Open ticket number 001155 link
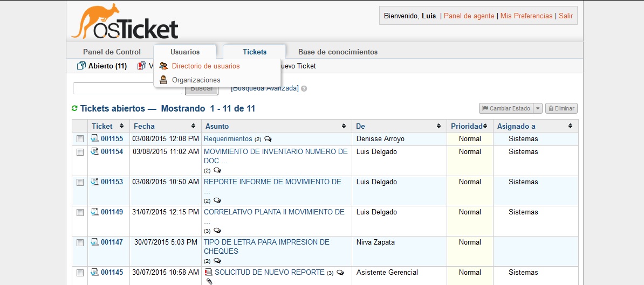Image resolution: width=644 pixels, height=285 pixels. tap(112, 138)
